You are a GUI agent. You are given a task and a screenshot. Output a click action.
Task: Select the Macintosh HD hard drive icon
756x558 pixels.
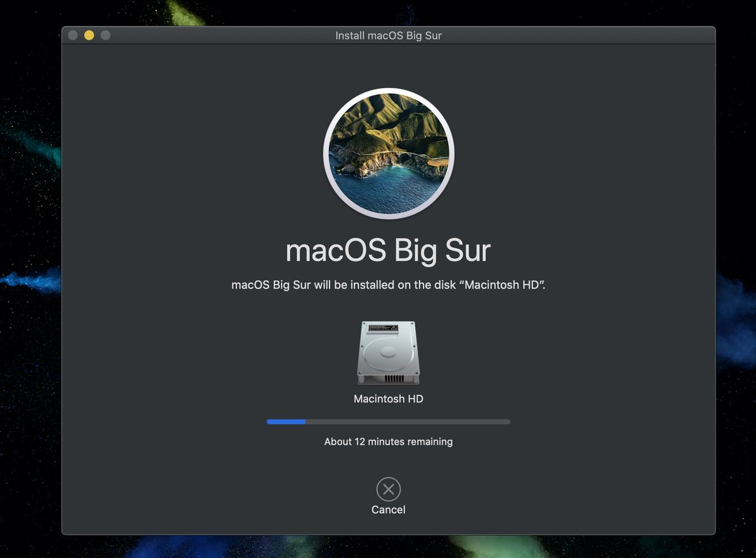tap(388, 353)
